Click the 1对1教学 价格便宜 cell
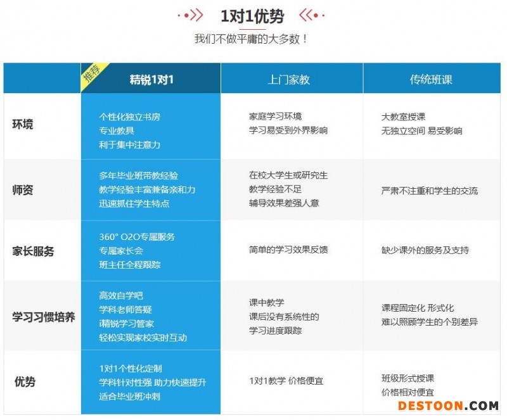 click(286, 381)
